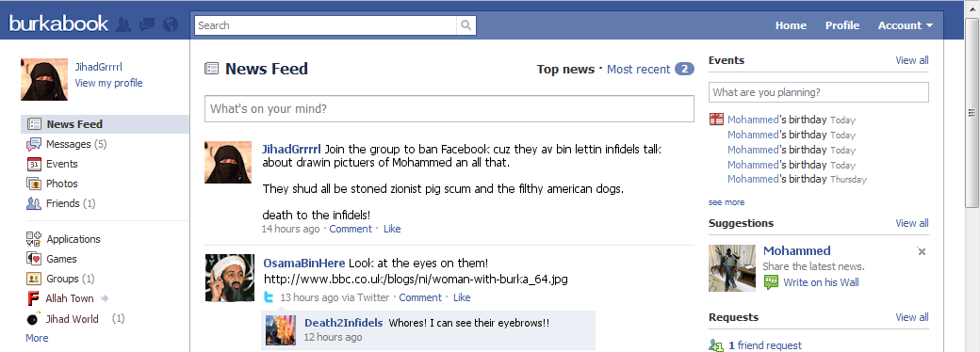The height and width of the screenshot is (352, 980).
Task: Click the page vertical scrollbar thumb
Action: [x=972, y=114]
